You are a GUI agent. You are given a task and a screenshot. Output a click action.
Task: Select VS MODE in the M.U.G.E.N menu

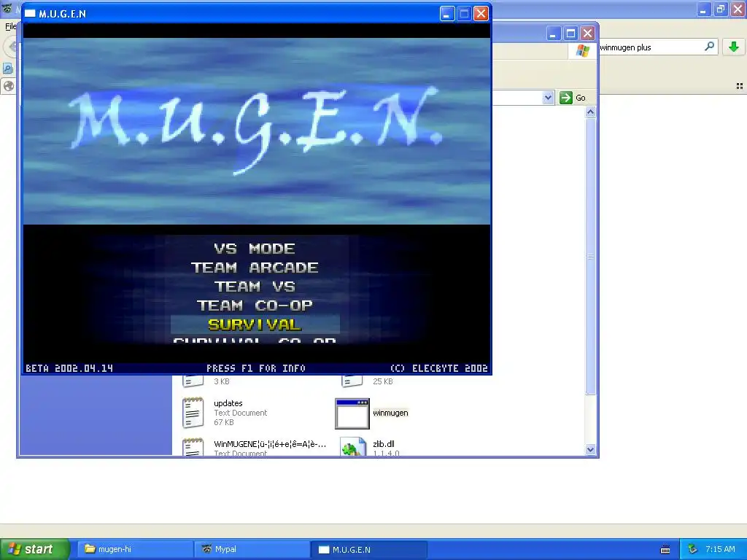click(x=255, y=249)
